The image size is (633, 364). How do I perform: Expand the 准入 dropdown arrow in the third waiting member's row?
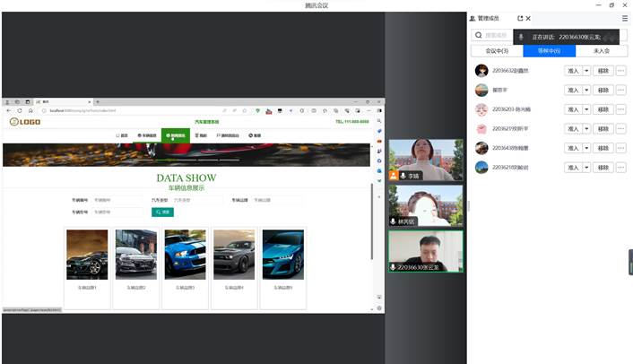click(x=586, y=109)
